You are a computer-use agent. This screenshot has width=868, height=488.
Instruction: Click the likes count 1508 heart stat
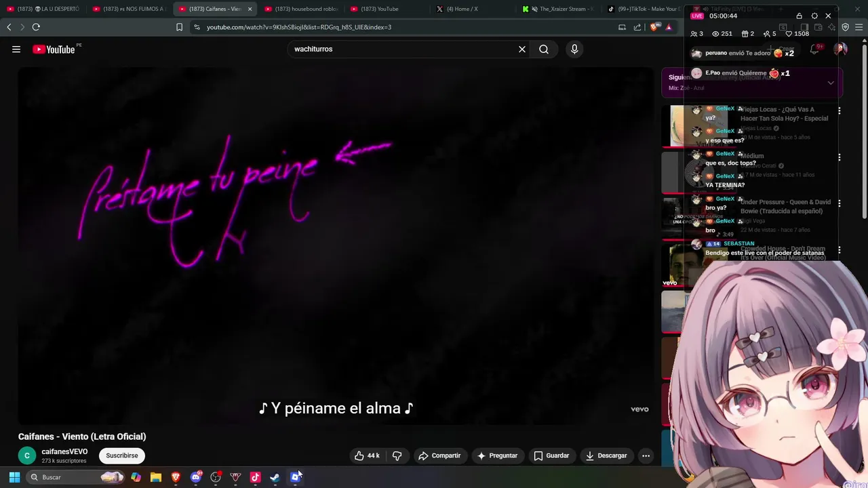797,34
